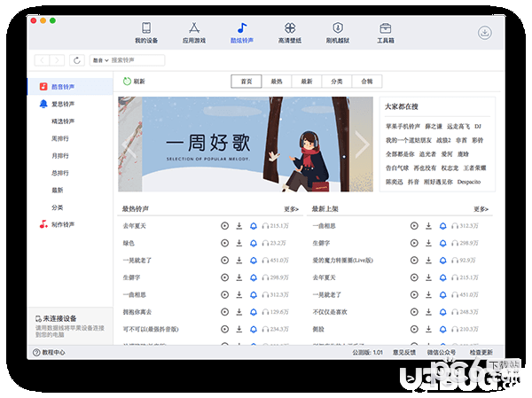The image size is (532, 398).
Task: Open the 酷音 search source dropdown
Action: click(x=101, y=60)
